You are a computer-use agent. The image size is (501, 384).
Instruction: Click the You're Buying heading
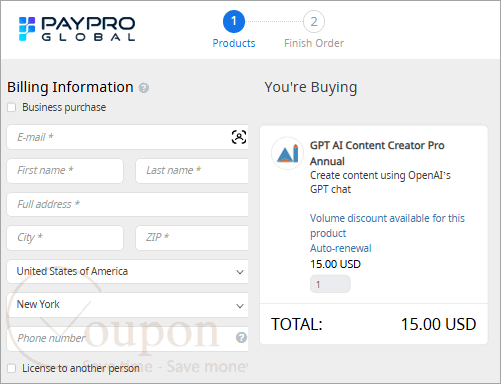(x=311, y=87)
